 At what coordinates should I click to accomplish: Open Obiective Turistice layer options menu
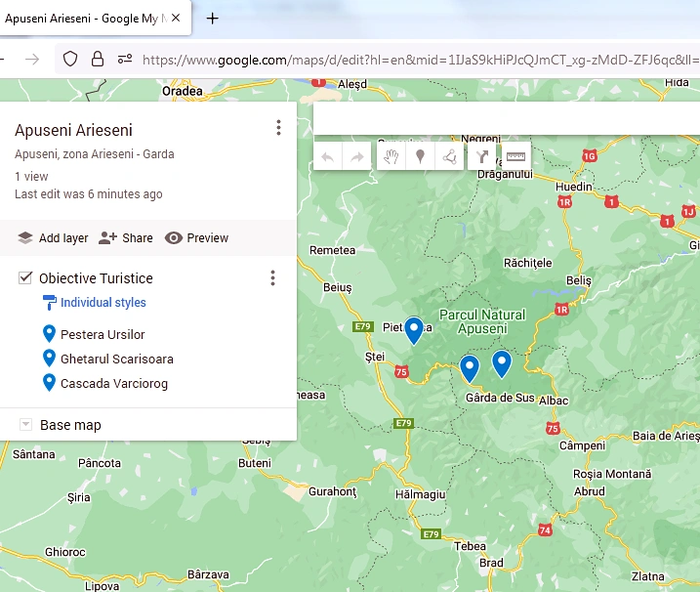[x=272, y=277]
